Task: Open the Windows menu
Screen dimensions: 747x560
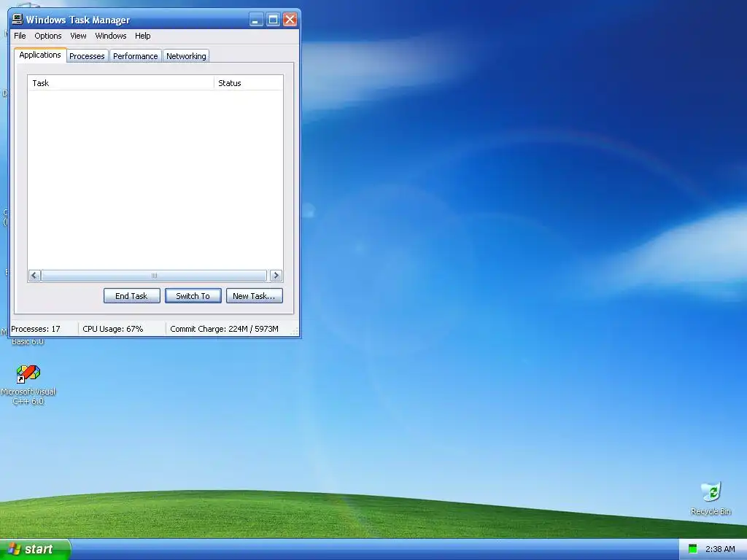Action: tap(111, 36)
